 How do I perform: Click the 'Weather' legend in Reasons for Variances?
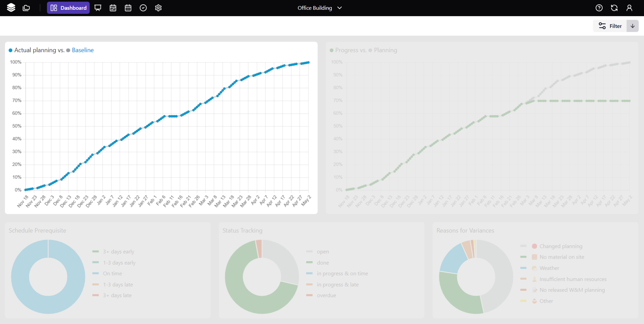pos(549,268)
